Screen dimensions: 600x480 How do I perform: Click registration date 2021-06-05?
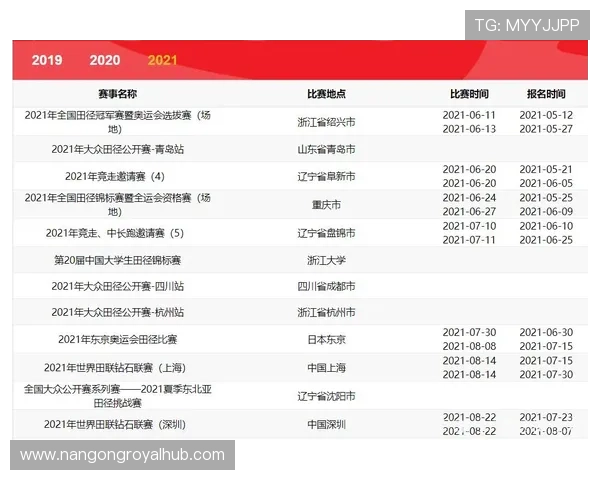point(546,183)
